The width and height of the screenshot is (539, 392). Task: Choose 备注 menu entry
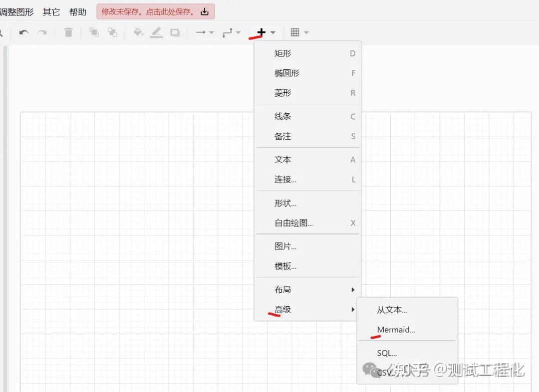coord(307,136)
